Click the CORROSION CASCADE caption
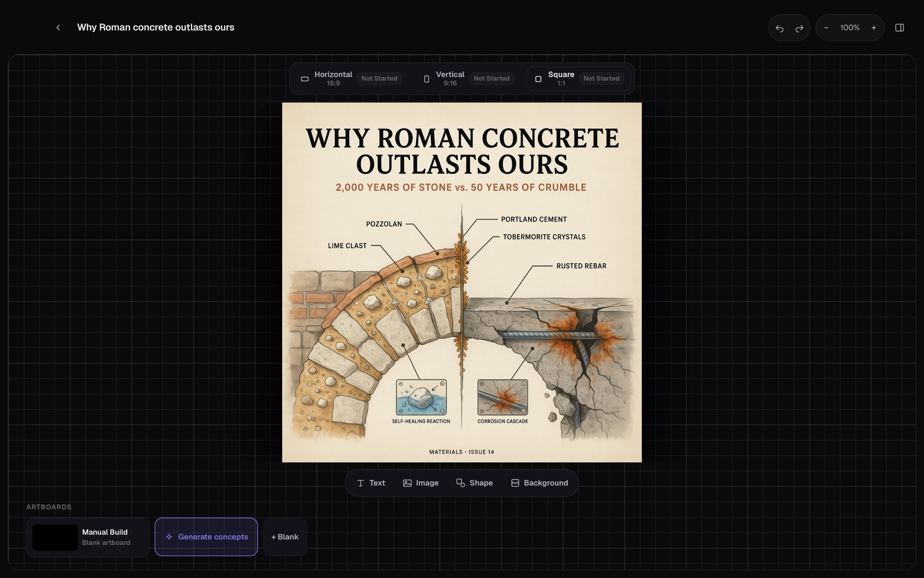 pos(503,422)
